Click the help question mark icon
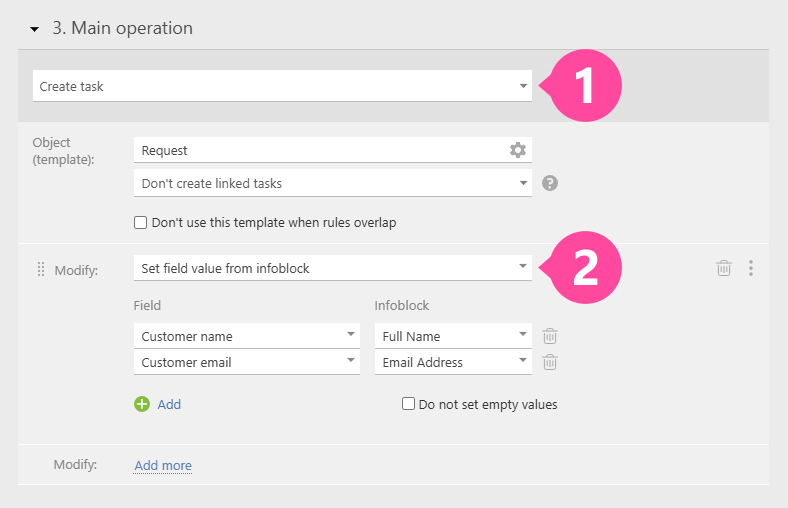This screenshot has width=788, height=508. tap(549, 183)
